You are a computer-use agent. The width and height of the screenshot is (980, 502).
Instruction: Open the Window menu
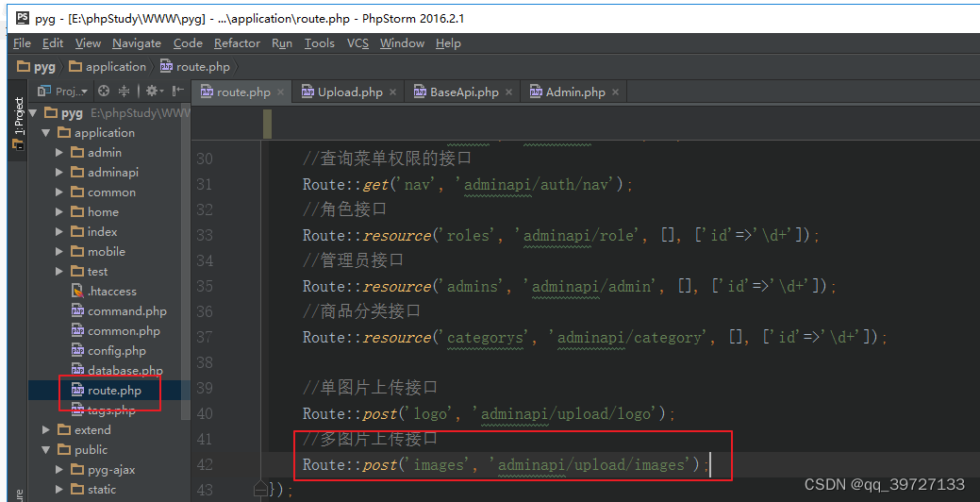pyautogui.click(x=402, y=43)
